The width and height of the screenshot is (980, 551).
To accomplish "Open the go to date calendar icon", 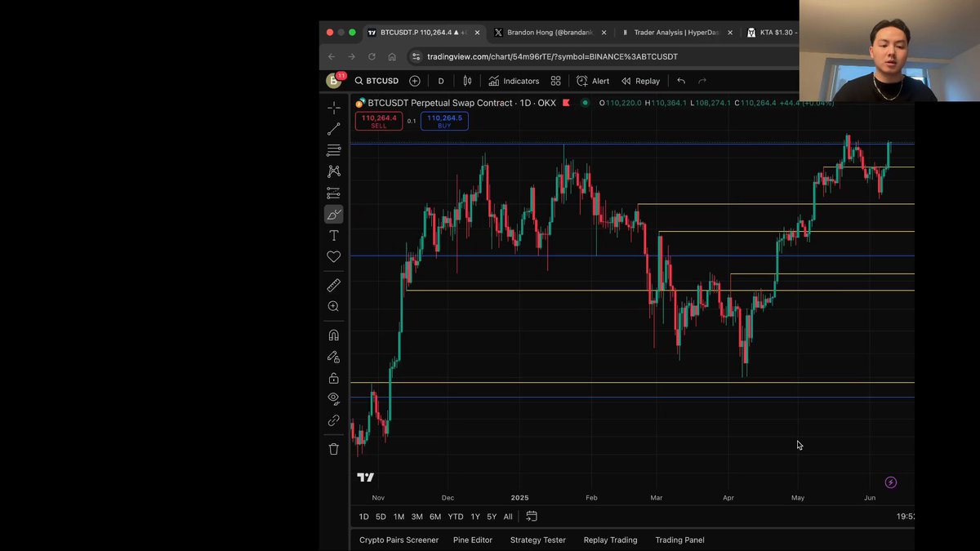I will click(x=532, y=516).
